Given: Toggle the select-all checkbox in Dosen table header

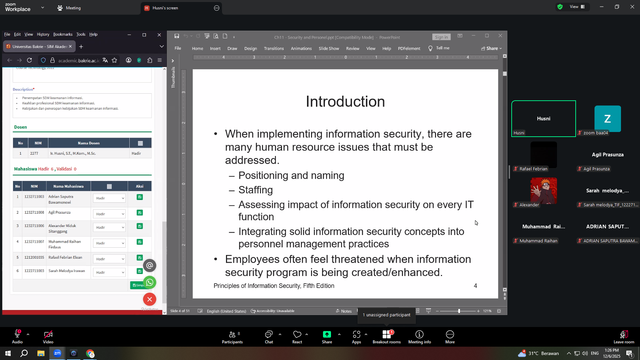Looking at the screenshot, I should (140, 143).
